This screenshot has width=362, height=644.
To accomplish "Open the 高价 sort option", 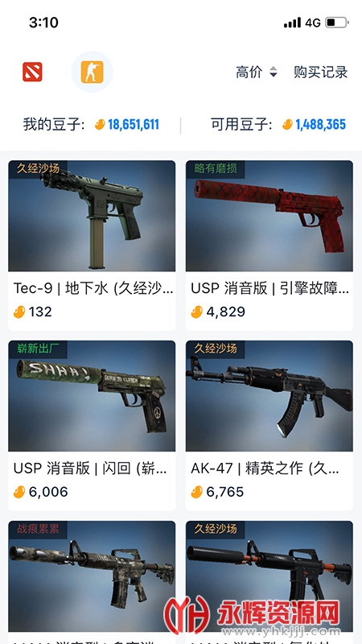I will click(249, 72).
